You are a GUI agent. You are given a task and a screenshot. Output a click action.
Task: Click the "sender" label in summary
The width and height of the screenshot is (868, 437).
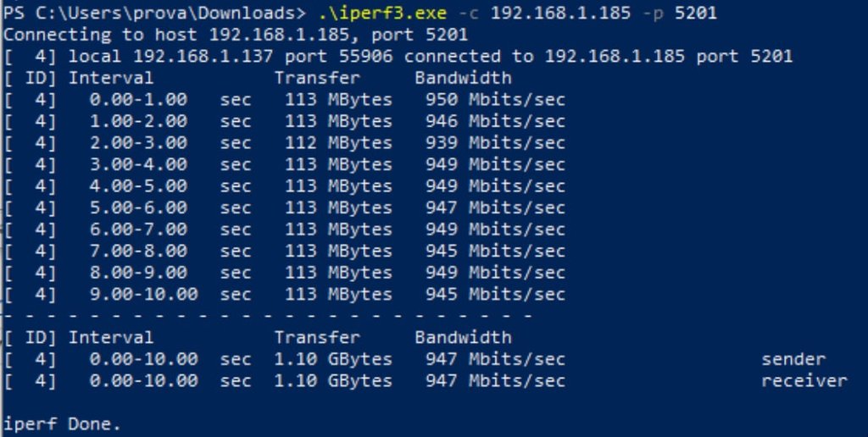(793, 359)
